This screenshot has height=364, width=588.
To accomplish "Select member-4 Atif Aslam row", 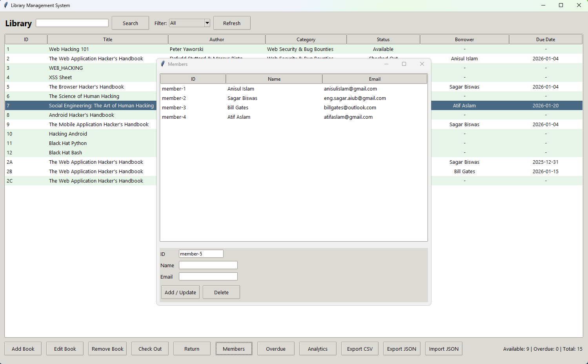I will pyautogui.click(x=294, y=117).
